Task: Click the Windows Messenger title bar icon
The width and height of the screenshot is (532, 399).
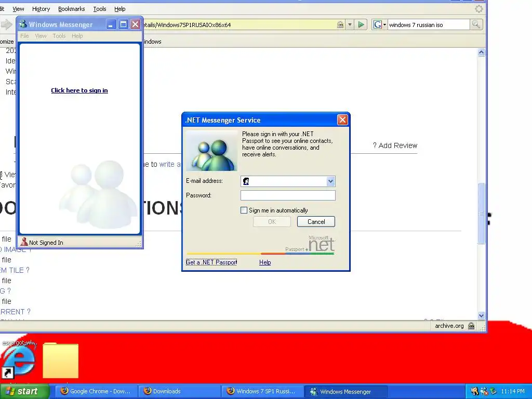Action: click(23, 24)
